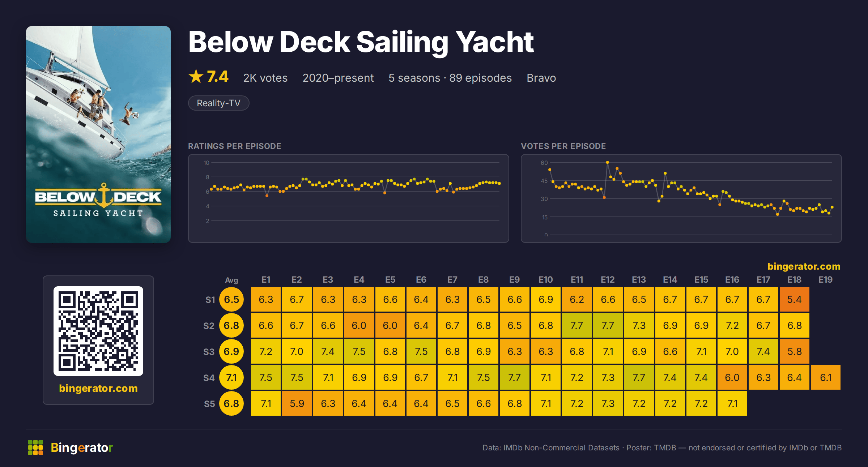Select season 5 episode 2 cell rated 5.9
The height and width of the screenshot is (467, 868).
tap(297, 403)
